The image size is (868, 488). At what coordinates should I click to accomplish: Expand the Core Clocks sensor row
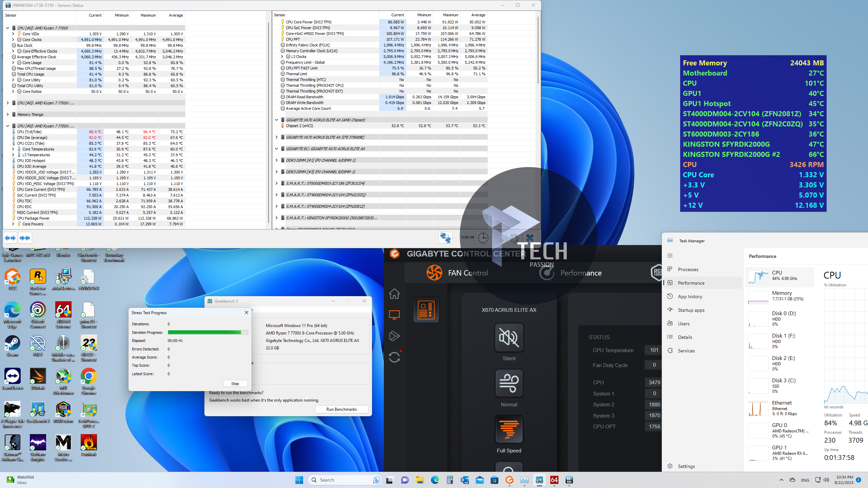tap(13, 40)
